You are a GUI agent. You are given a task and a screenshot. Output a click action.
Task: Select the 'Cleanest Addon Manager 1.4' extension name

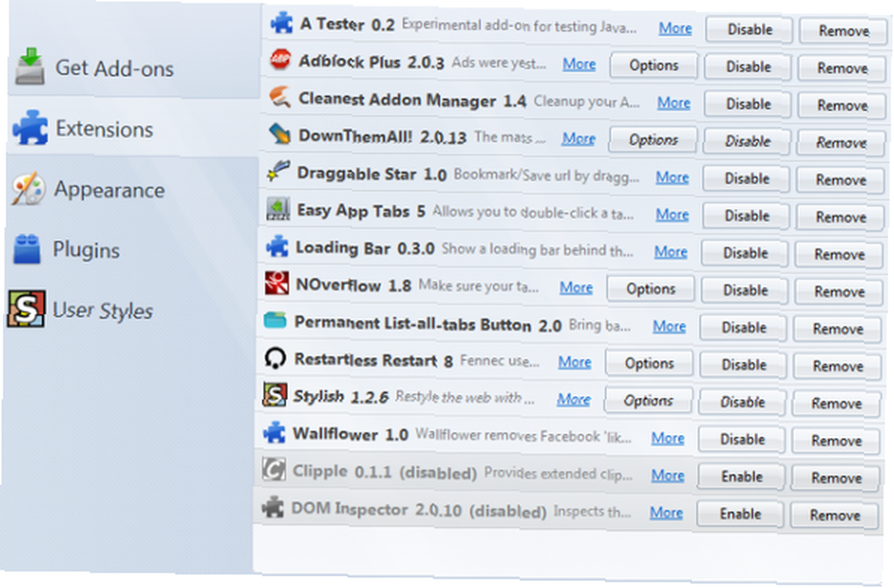point(412,100)
